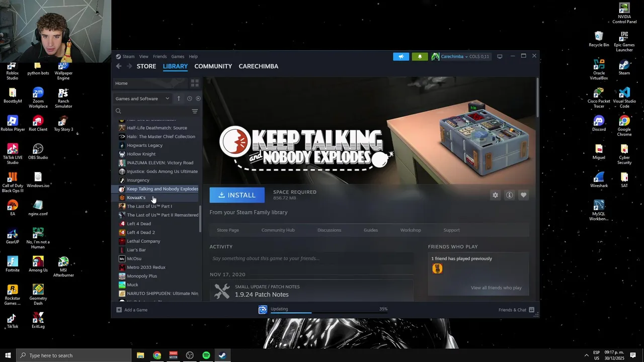Open the View menu
This screenshot has width=644, height=362.
143,56
